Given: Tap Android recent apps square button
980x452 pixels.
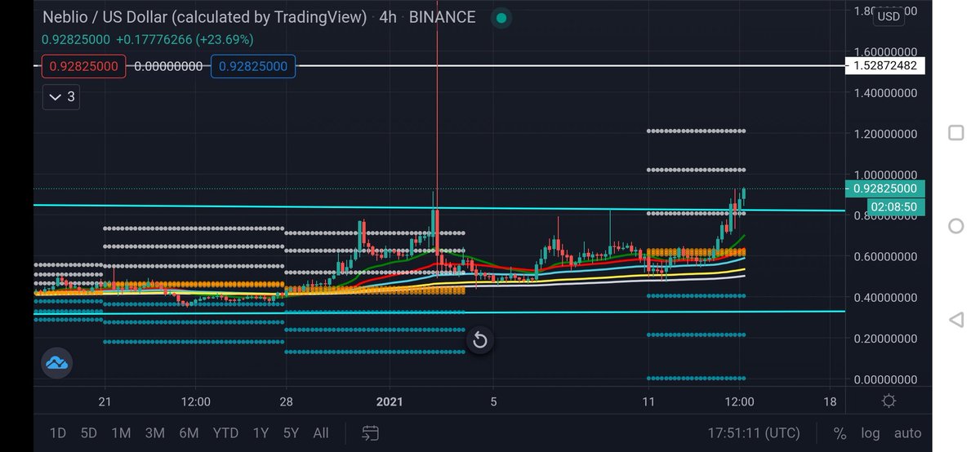Looking at the screenshot, I should (x=955, y=133).
